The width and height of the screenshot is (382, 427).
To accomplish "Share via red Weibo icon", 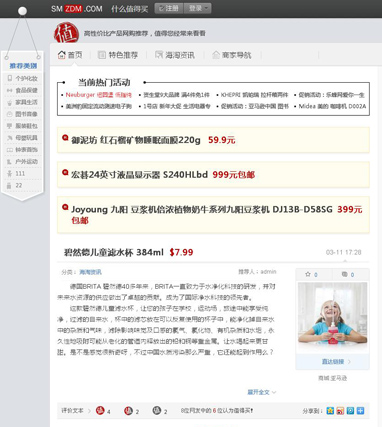I will (x=340, y=411).
